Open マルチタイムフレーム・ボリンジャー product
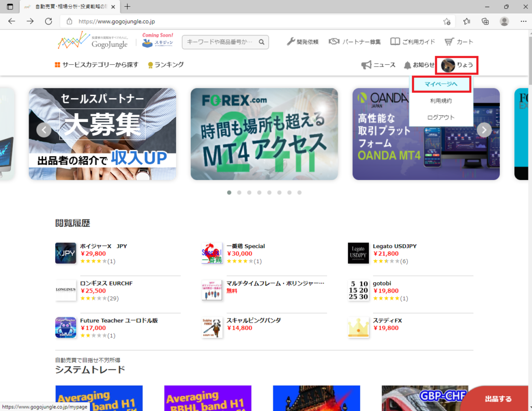The height and width of the screenshot is (411, 532). click(275, 283)
